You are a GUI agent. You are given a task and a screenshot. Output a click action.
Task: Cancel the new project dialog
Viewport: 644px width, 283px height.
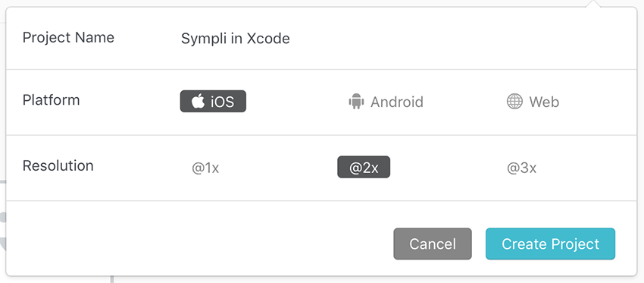pyautogui.click(x=433, y=244)
